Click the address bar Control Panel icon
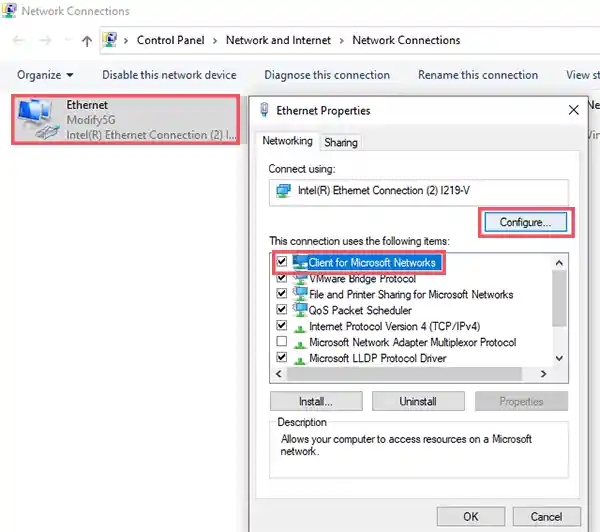The image size is (600, 532). pyautogui.click(x=110, y=40)
